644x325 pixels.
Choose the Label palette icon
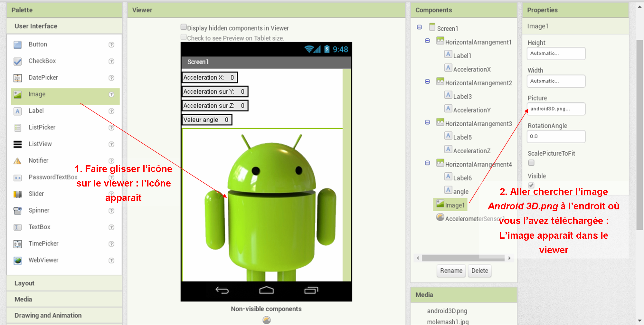point(18,111)
